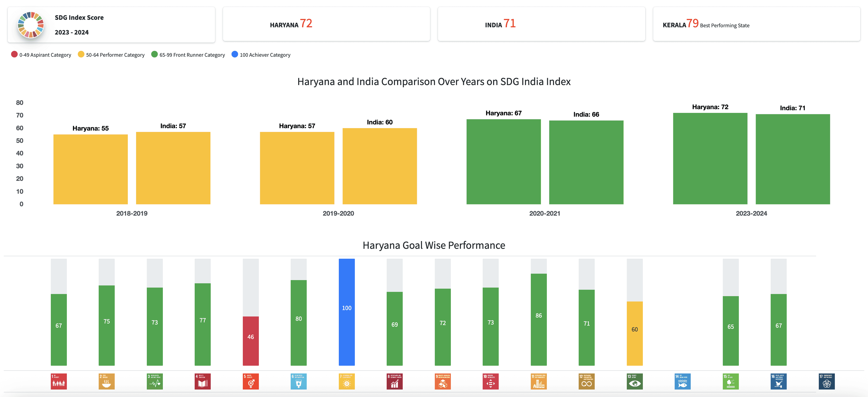Click the yellow goal 13 bar showing 60
This screenshot has width=868, height=397.
click(635, 333)
